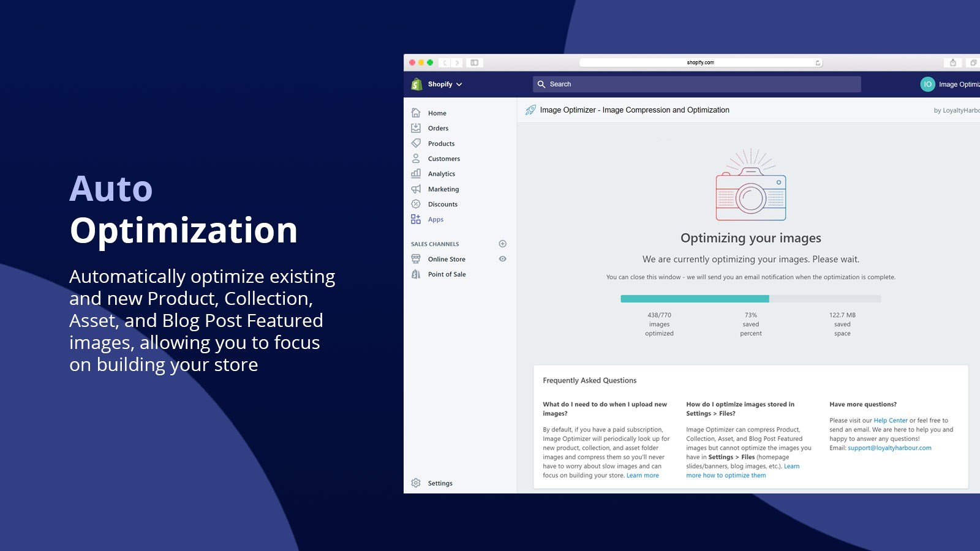Screen dimensions: 980x551
Task: Open Online Store channel
Action: click(447, 260)
